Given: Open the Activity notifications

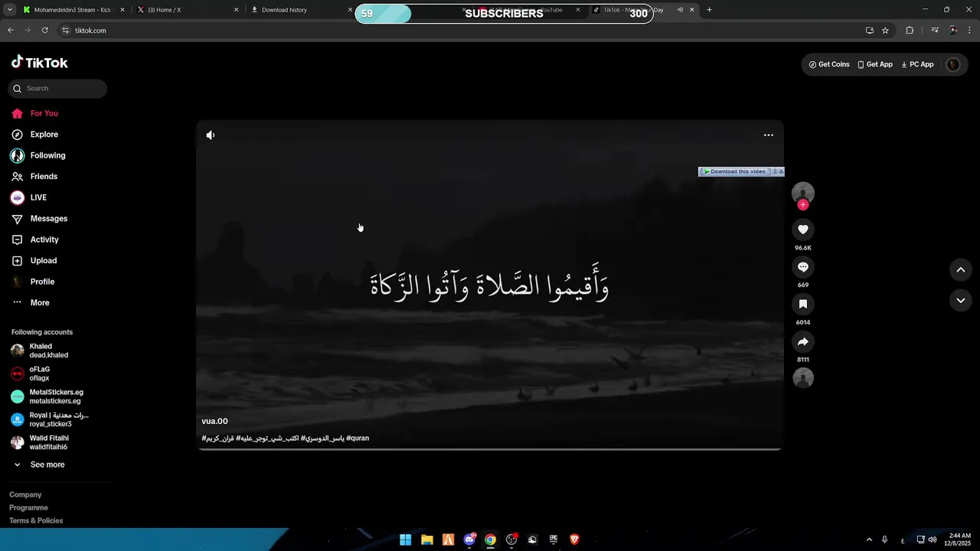Looking at the screenshot, I should tap(35, 240).
